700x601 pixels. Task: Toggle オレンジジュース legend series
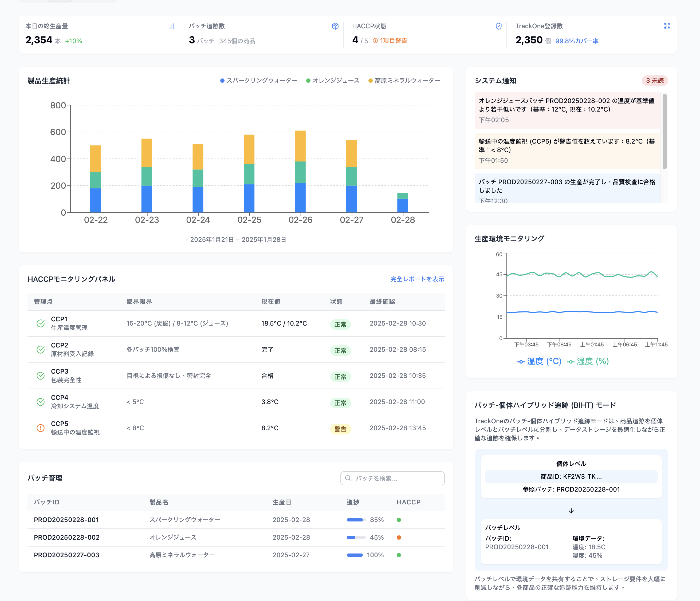[x=333, y=81]
